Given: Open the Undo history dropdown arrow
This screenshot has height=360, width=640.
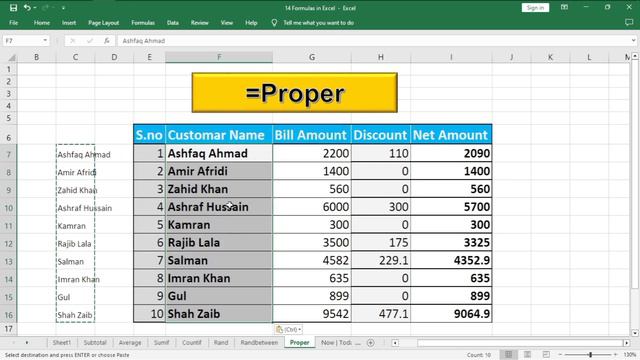Looking at the screenshot, I should [35, 8].
